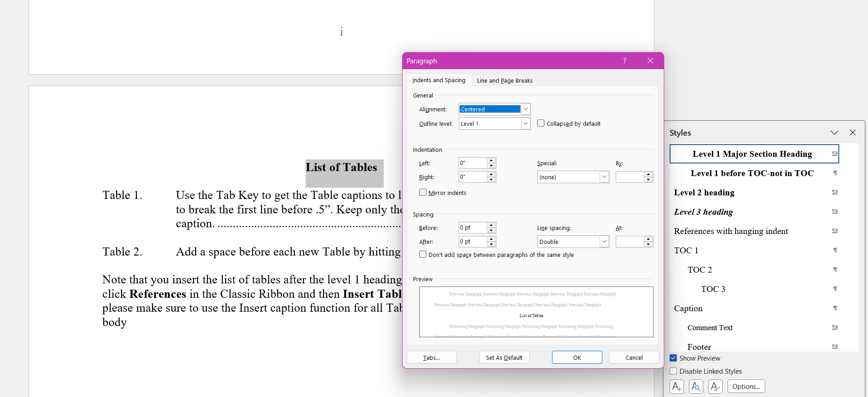Click the spacing After input field
The height and width of the screenshot is (397, 868).
pyautogui.click(x=473, y=242)
